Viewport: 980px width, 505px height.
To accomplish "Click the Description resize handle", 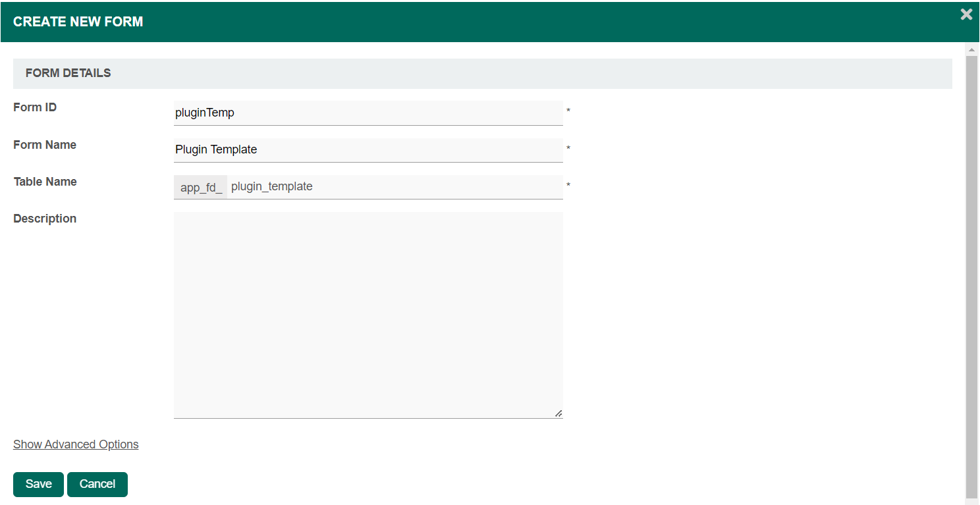I will [558, 413].
